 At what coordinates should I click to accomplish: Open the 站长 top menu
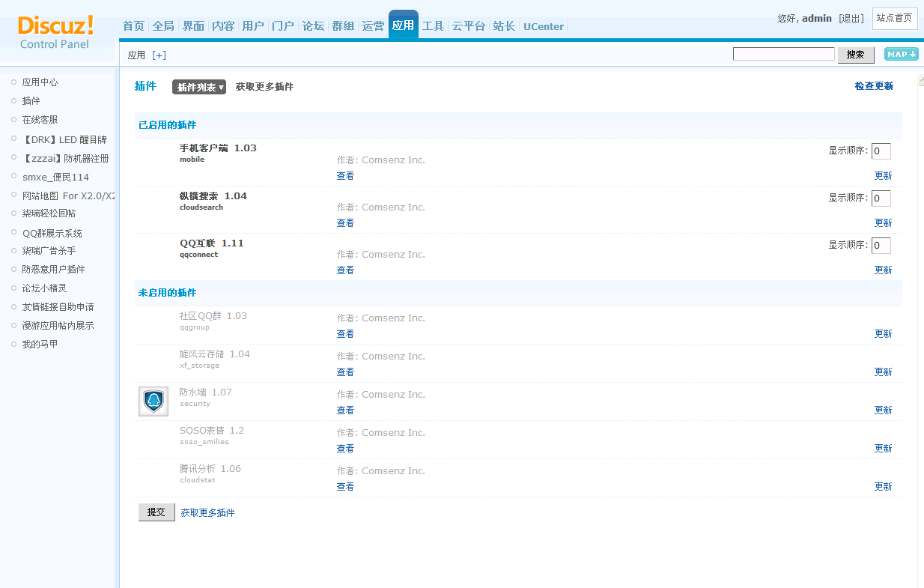504,26
